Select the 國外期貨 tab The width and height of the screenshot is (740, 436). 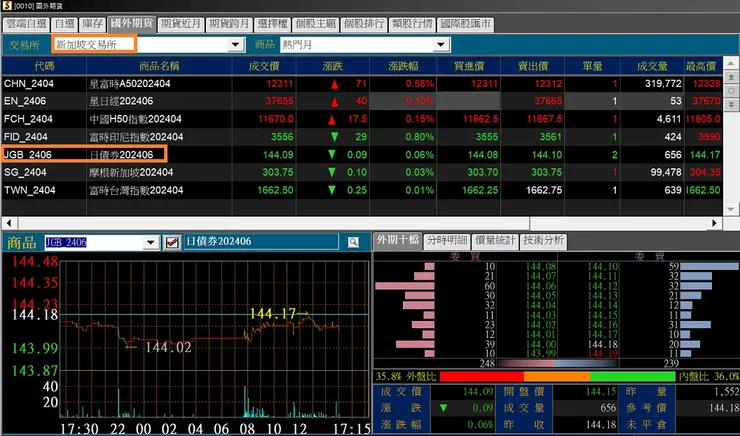[x=132, y=23]
